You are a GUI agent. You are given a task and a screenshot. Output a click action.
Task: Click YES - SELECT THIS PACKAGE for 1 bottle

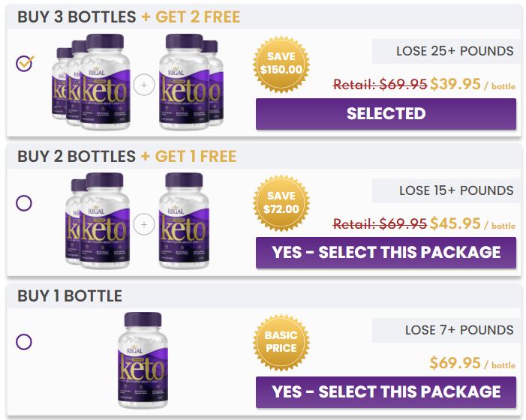[386, 391]
